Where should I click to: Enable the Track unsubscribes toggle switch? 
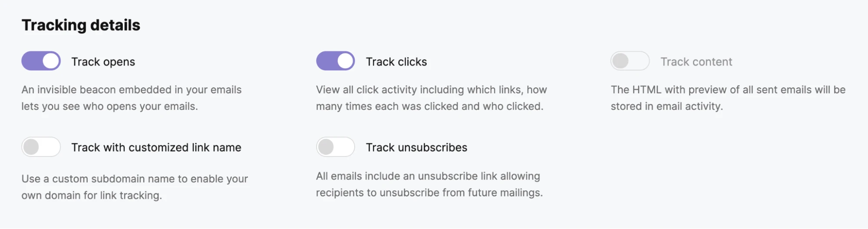[335, 147]
